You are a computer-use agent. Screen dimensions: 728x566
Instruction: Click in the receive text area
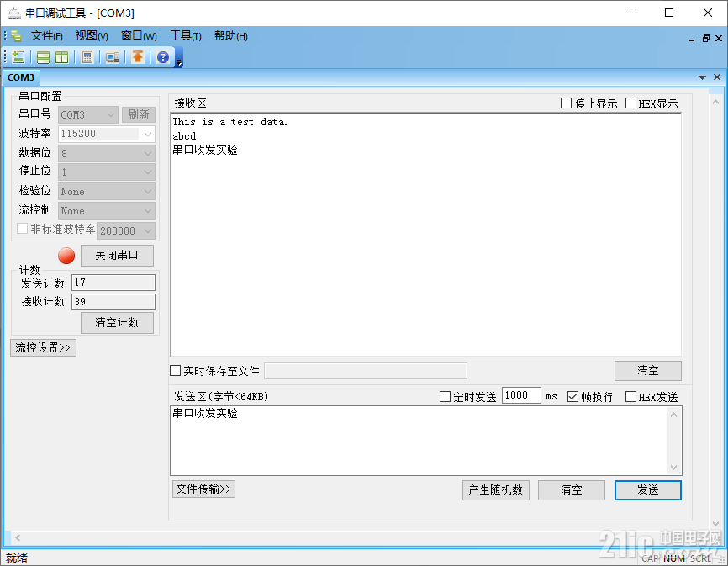(x=425, y=235)
